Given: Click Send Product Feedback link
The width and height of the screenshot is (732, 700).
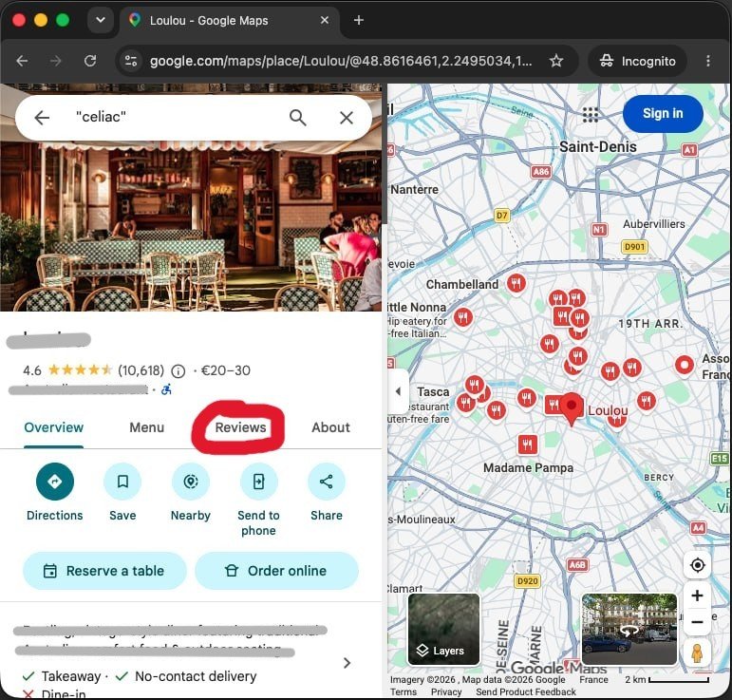Looking at the screenshot, I should point(526,691).
